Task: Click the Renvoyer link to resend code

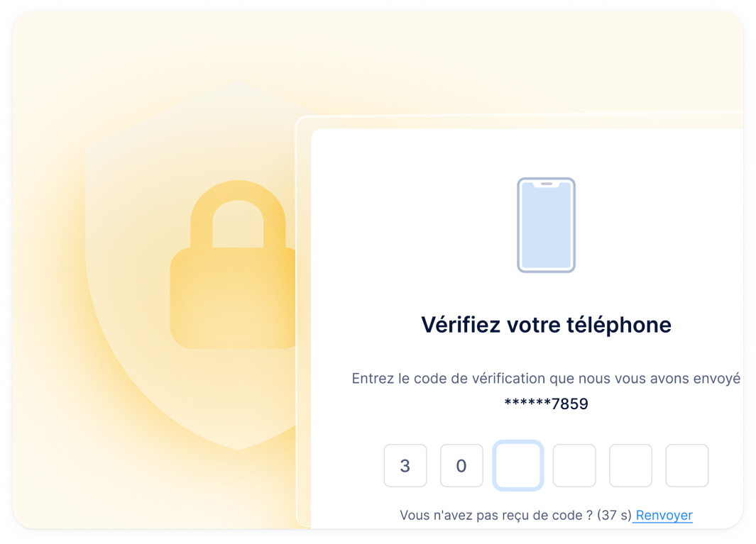Action: tap(664, 516)
